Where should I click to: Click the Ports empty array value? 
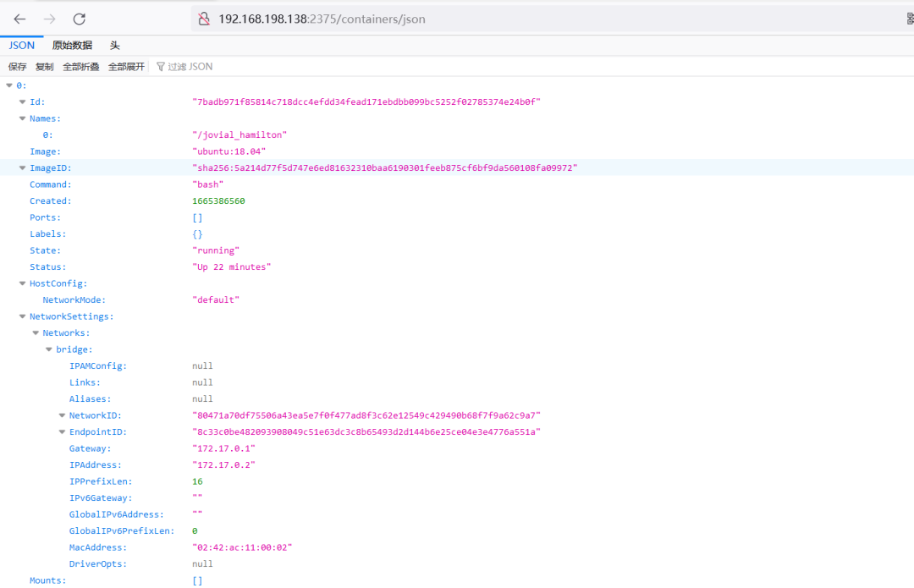(x=197, y=217)
